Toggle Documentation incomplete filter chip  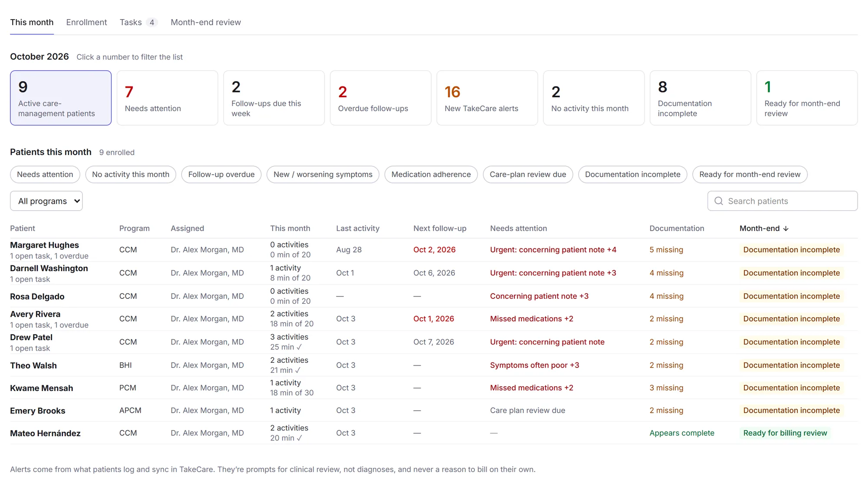click(x=633, y=175)
